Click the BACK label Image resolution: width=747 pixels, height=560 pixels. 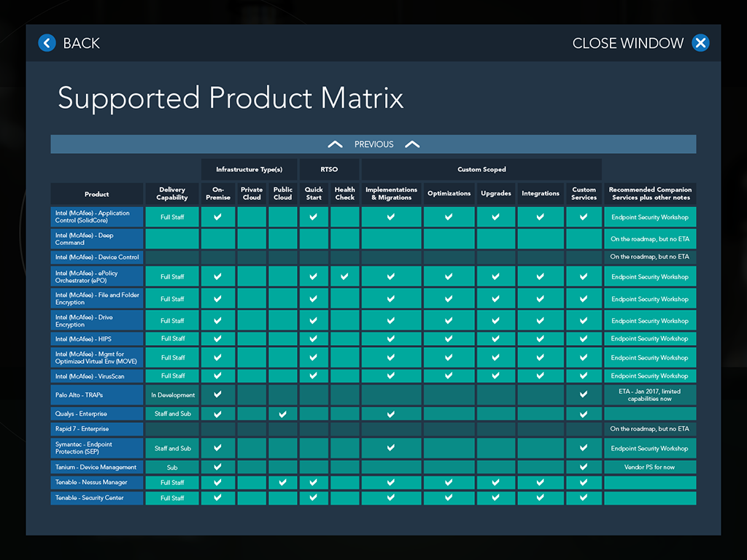click(x=82, y=43)
